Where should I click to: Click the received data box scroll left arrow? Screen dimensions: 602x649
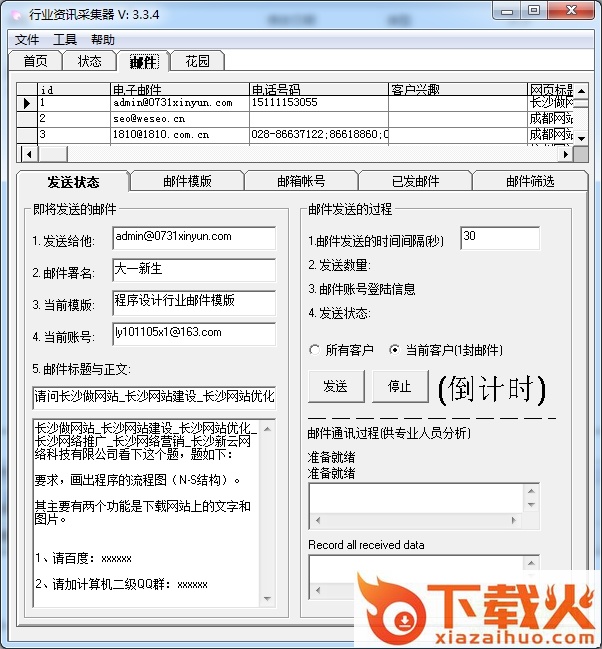[318, 590]
